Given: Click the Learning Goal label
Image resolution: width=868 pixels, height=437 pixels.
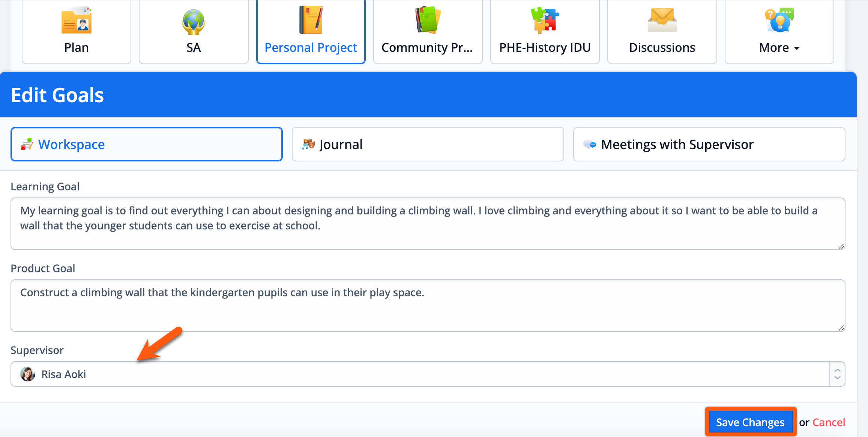Looking at the screenshot, I should pos(45,187).
